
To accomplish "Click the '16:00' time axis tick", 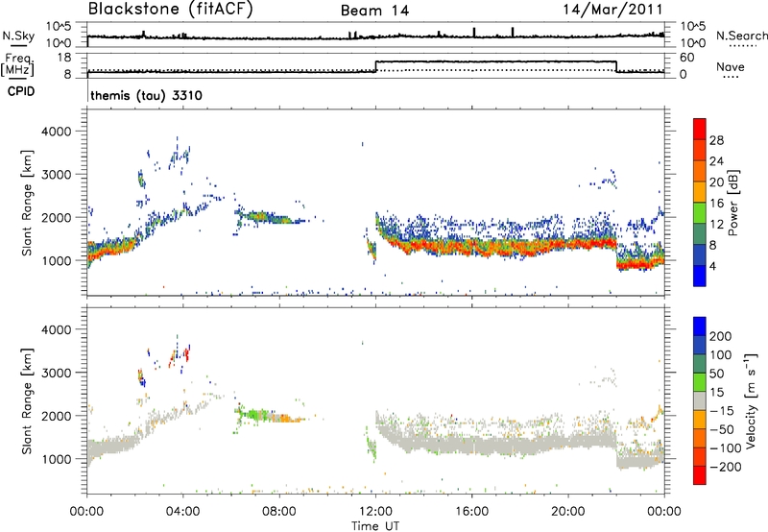I will pyautogui.click(x=471, y=512).
